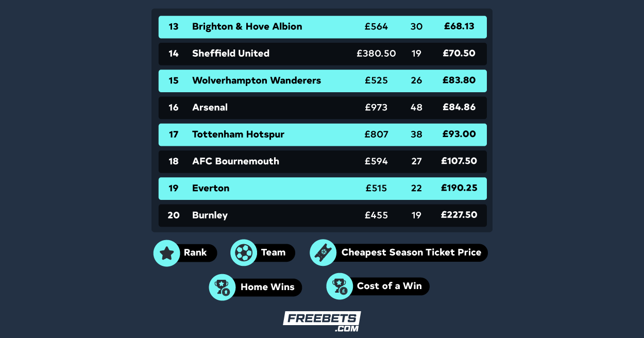This screenshot has width=644, height=338.
Task: Select the Sheffield United team name
Action: (231, 54)
